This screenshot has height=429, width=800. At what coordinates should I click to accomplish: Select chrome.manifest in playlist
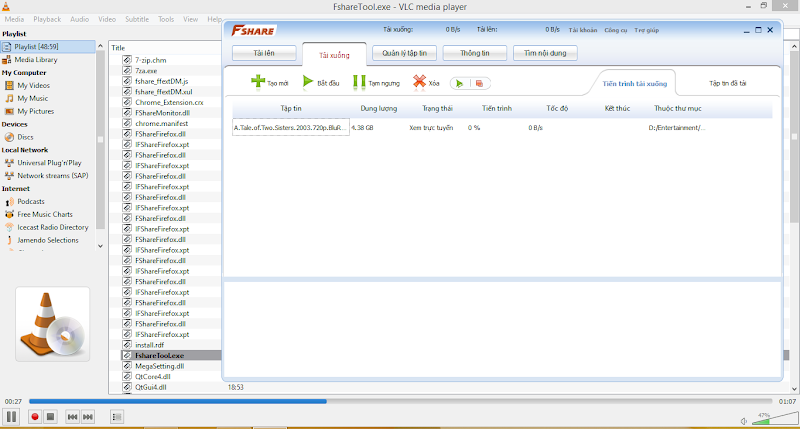pos(161,123)
